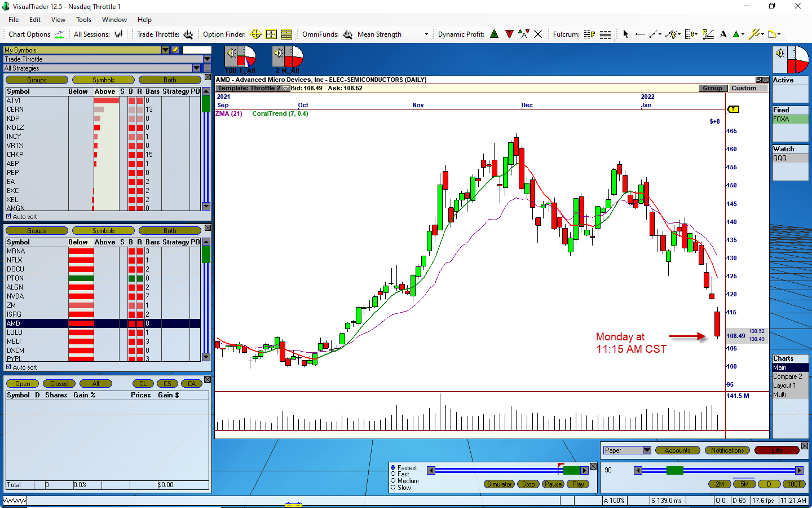Click the timeframe slider green handle
The height and width of the screenshot is (508, 812).
point(674,471)
